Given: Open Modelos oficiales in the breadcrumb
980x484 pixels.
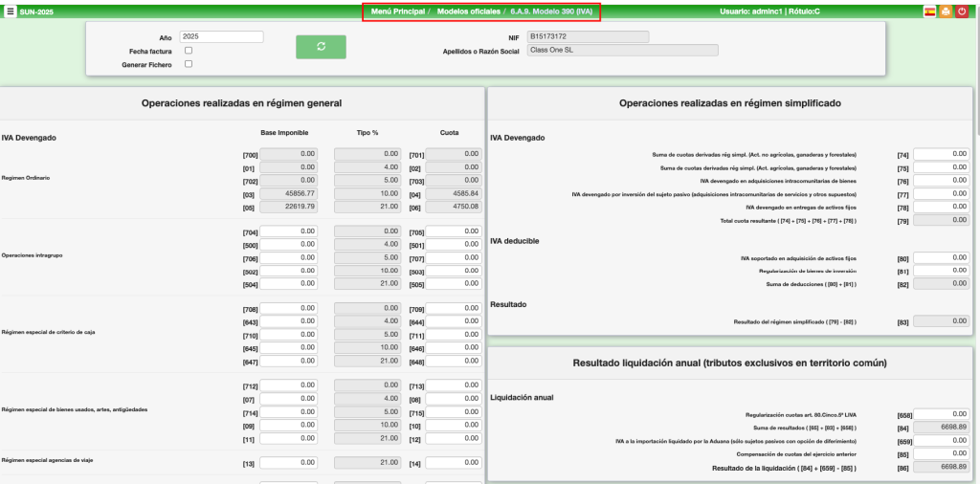Looking at the screenshot, I should tap(468, 11).
